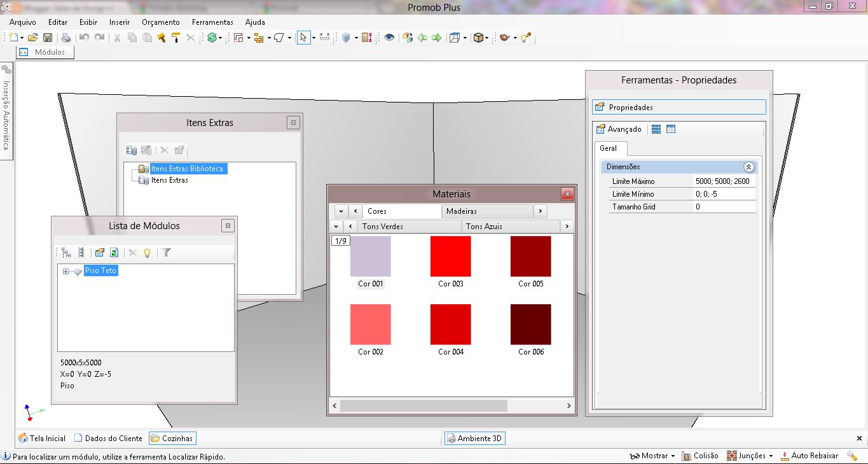Open the Arquivo menu
The width and height of the screenshot is (868, 464).
22,22
